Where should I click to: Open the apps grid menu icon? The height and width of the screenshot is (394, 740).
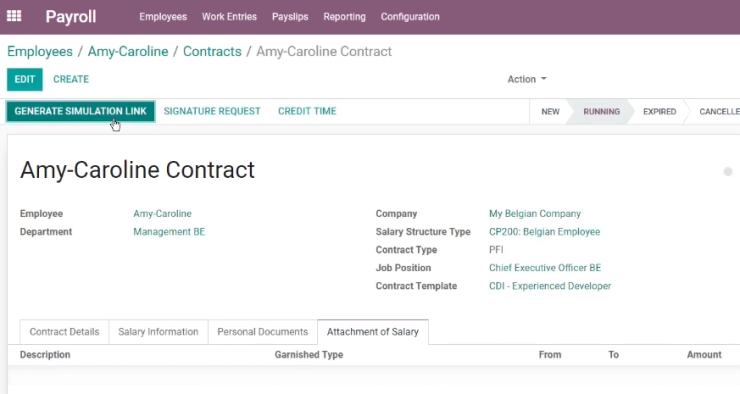(14, 16)
